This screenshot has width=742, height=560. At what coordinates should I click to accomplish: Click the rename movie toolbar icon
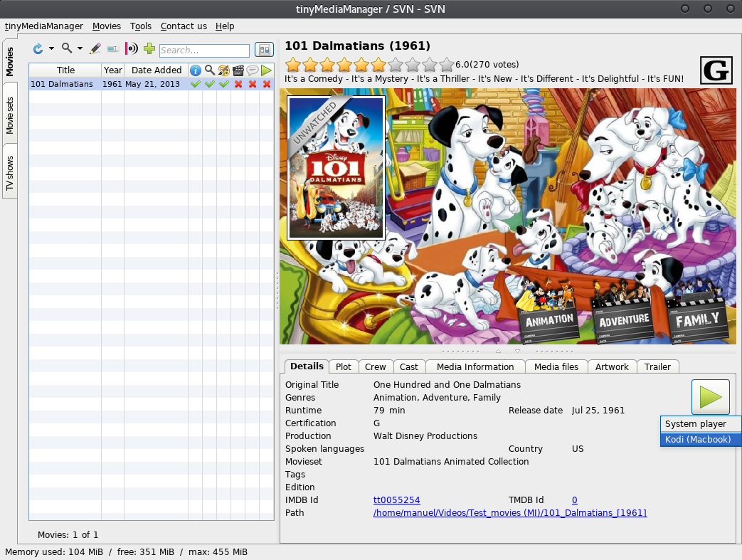click(112, 49)
